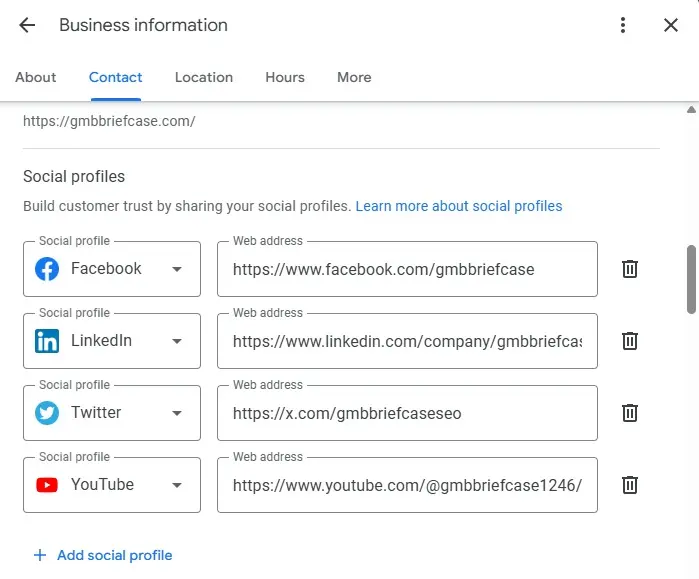Open the Twitter social profile dropdown
The width and height of the screenshot is (699, 579).
click(112, 413)
